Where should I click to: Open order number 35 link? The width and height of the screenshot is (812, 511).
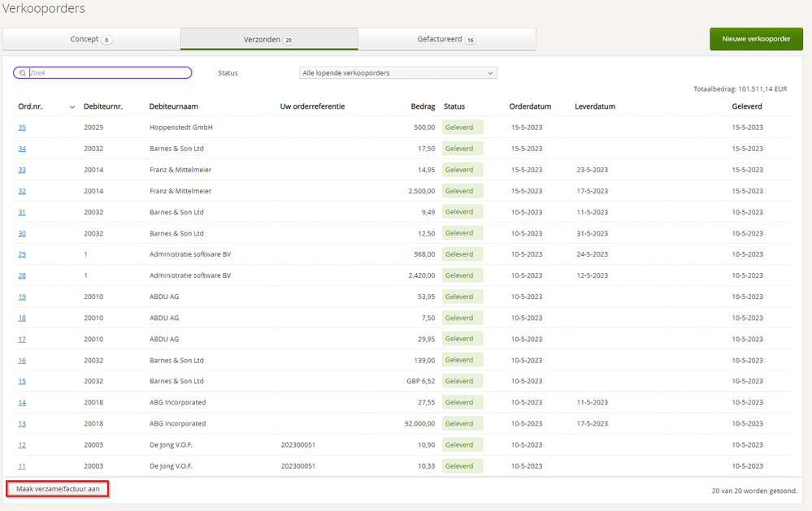tap(22, 128)
